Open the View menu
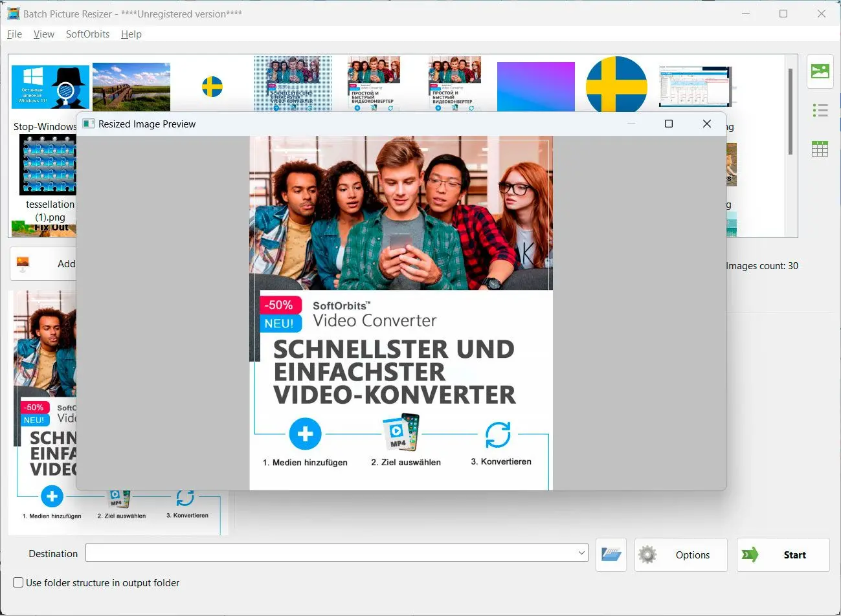Viewport: 841px width, 616px height. click(x=43, y=34)
